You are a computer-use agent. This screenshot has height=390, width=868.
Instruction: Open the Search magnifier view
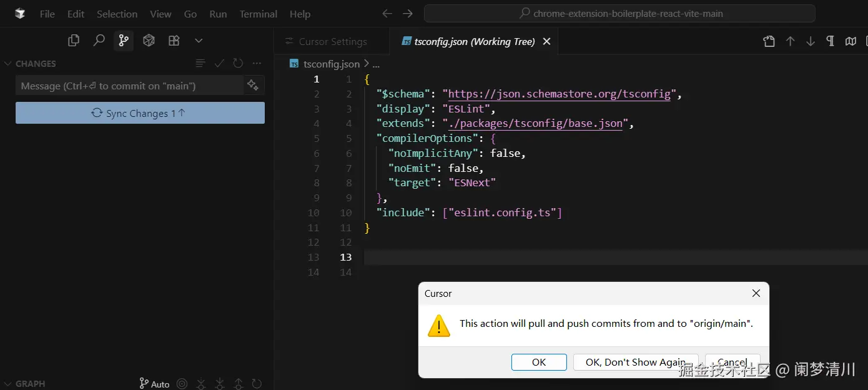pos(99,41)
